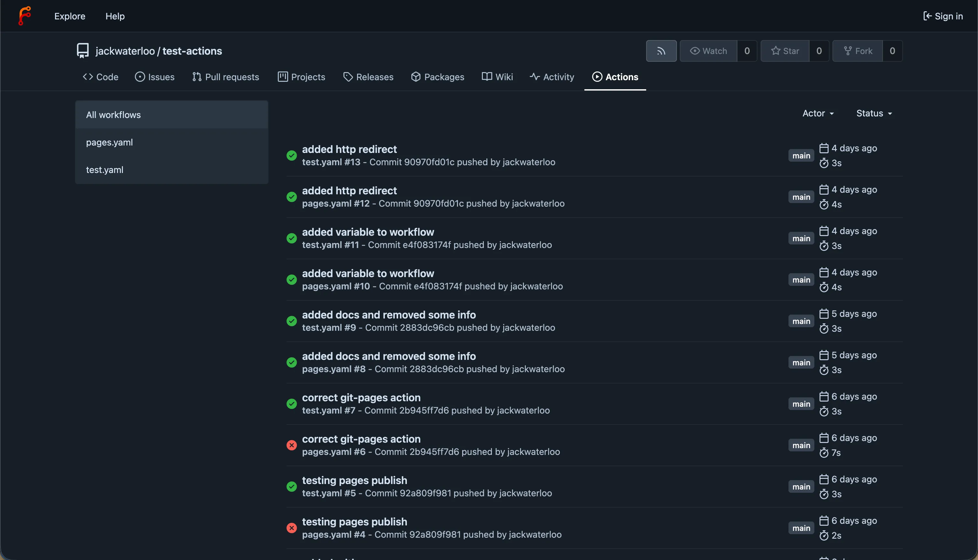This screenshot has height=560, width=978.
Task: Click the green success icon on test.yaml #13
Action: pyautogui.click(x=292, y=155)
